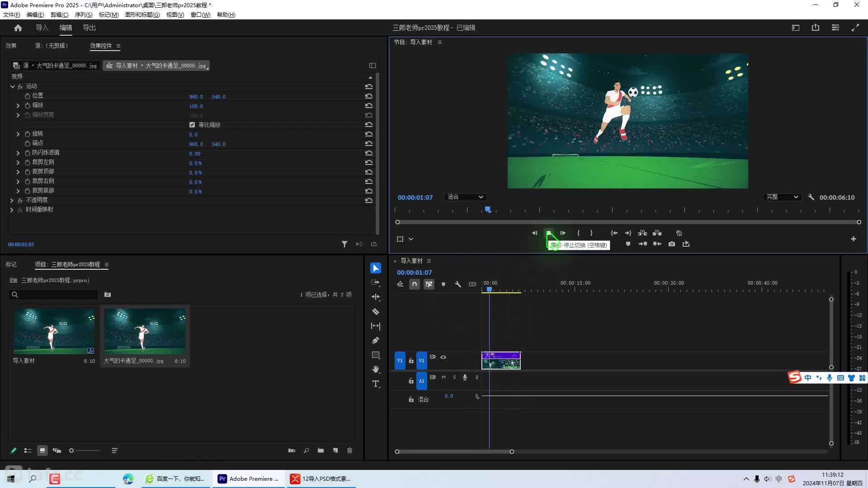Open the 序列(S) menu

coord(84,14)
